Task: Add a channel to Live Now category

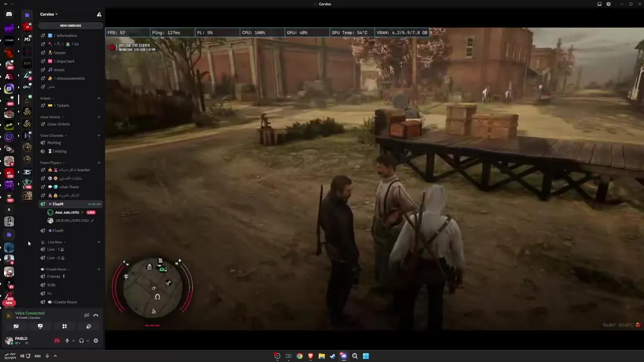Action: pyautogui.click(x=99, y=242)
